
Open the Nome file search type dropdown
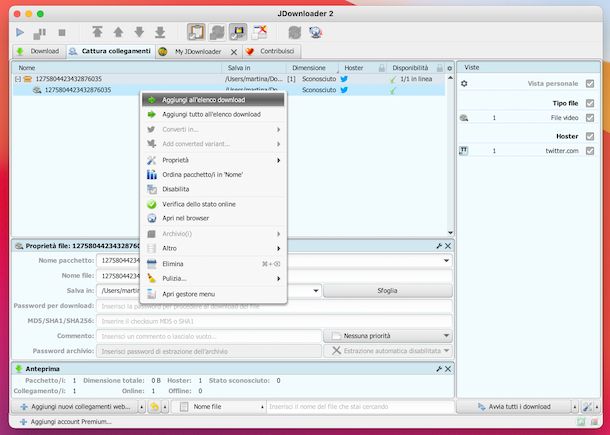click(219, 407)
